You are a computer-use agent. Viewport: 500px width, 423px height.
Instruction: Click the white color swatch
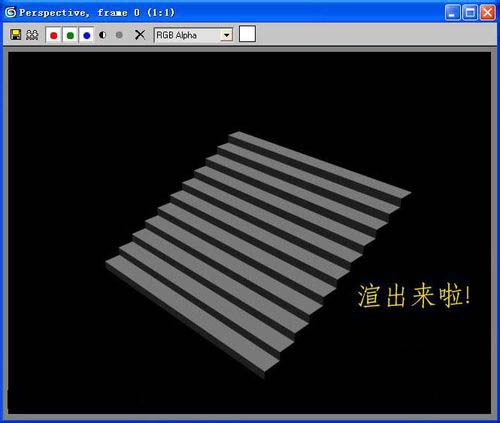[247, 34]
